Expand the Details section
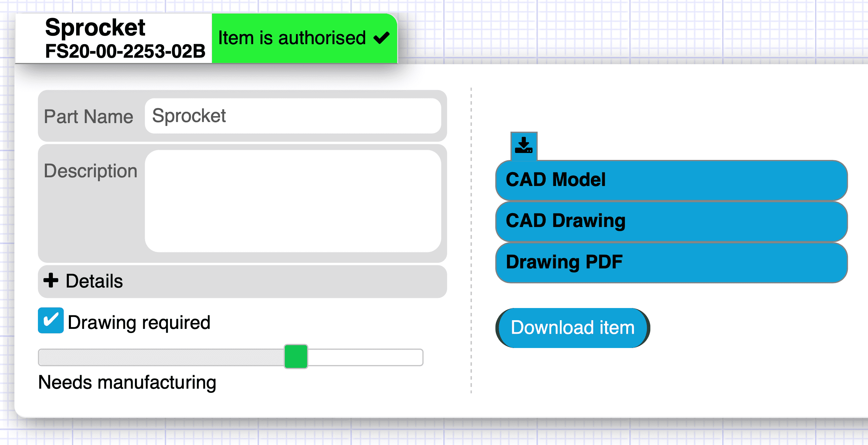Viewport: 868px width, 445px height. (242, 282)
